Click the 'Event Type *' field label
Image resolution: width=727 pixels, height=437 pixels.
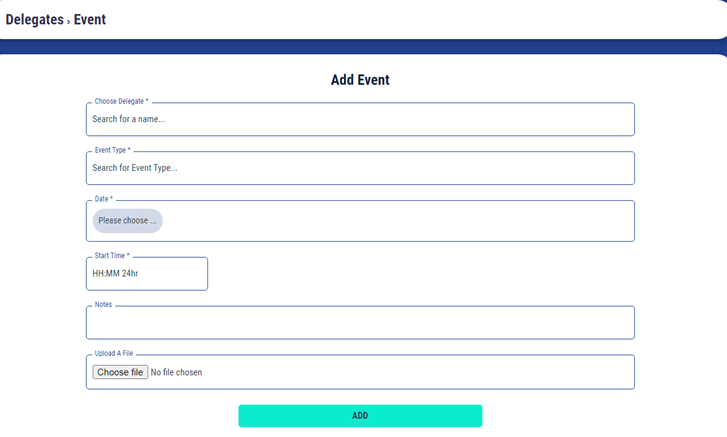pyautogui.click(x=112, y=150)
